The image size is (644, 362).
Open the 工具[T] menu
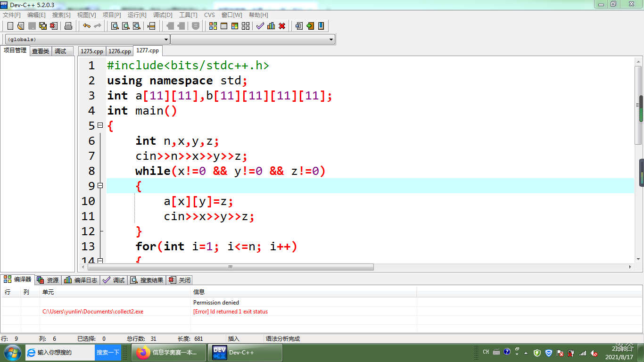coord(188,15)
